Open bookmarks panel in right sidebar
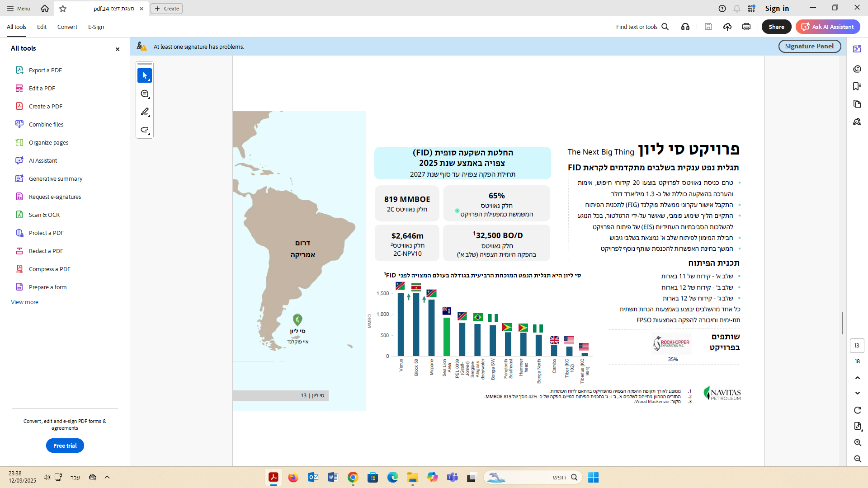Viewport: 868px width, 488px height. pos(857,86)
